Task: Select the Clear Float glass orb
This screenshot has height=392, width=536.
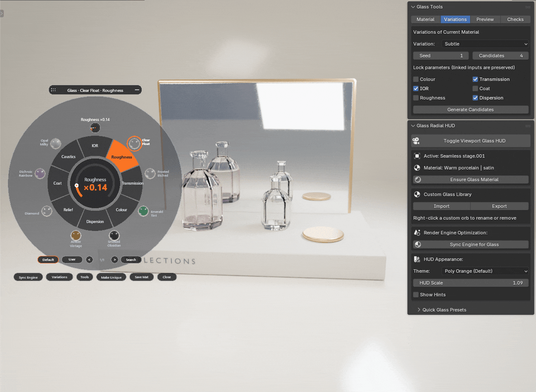Action: [x=134, y=143]
